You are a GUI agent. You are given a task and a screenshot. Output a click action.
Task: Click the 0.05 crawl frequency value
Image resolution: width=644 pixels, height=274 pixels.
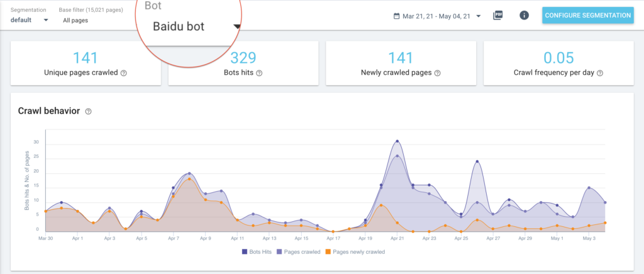[558, 58]
